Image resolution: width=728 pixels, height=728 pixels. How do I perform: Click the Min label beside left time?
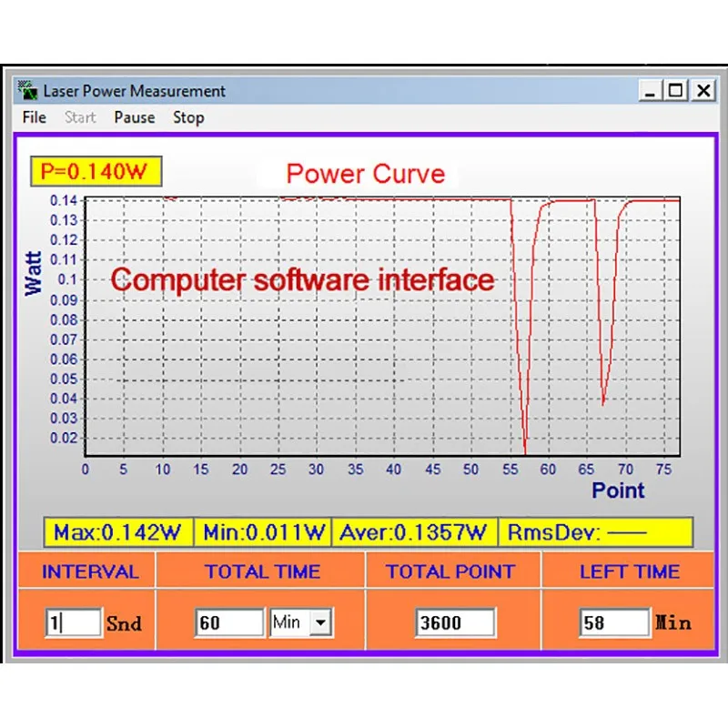pos(672,622)
